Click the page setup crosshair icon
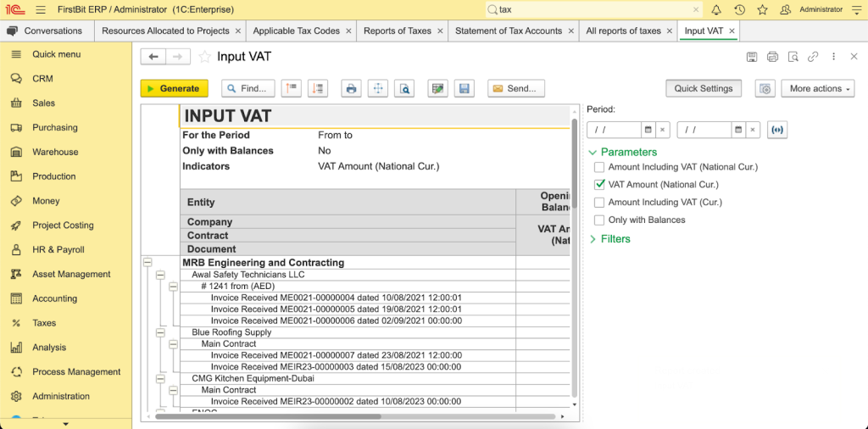868x429 pixels. (377, 88)
